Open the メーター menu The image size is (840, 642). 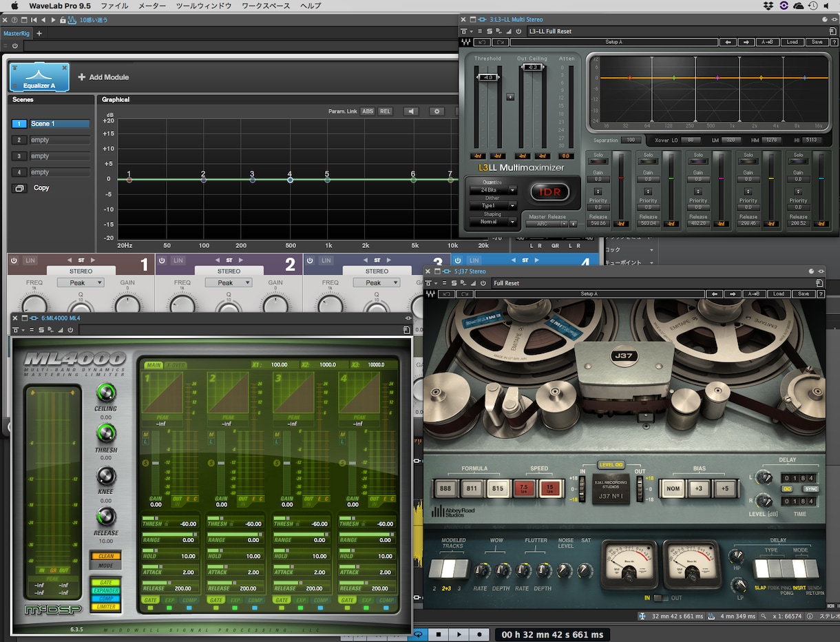[152, 6]
